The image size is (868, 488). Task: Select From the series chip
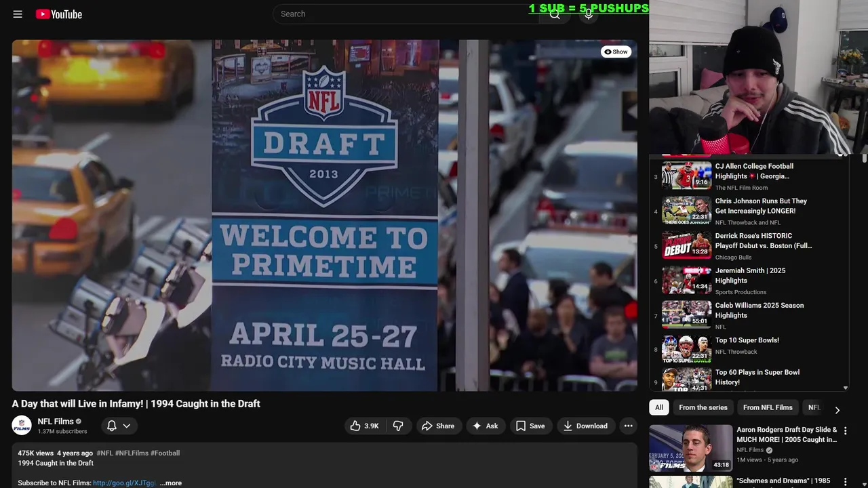[x=703, y=407]
